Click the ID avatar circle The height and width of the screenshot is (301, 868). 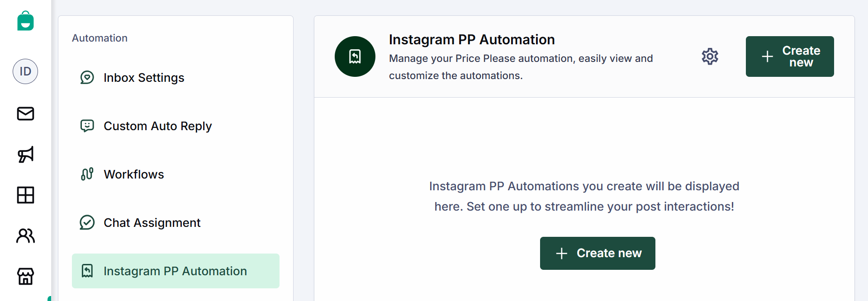point(25,71)
